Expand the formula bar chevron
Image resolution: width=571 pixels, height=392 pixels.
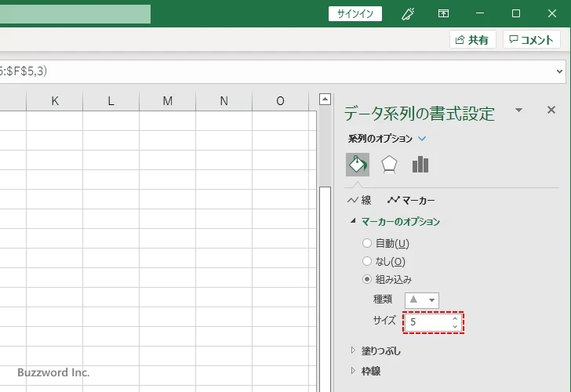pyautogui.click(x=559, y=71)
